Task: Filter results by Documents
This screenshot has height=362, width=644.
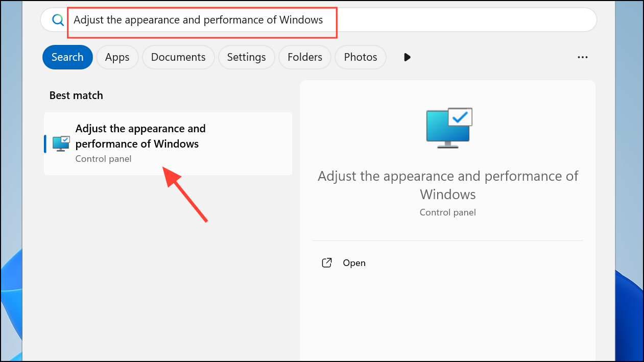Action: [178, 57]
